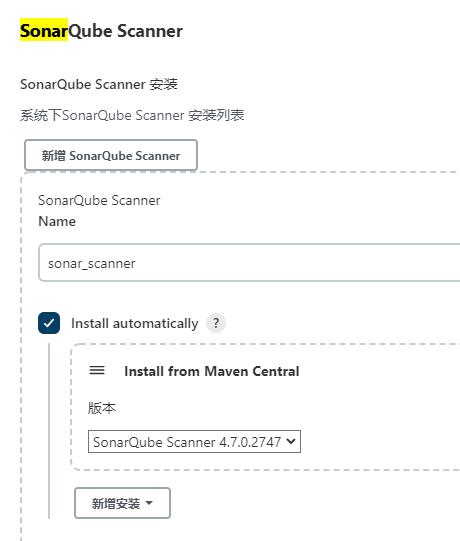Click the small arrow on 新增安装
This screenshot has width=460, height=541.
pyautogui.click(x=149, y=503)
